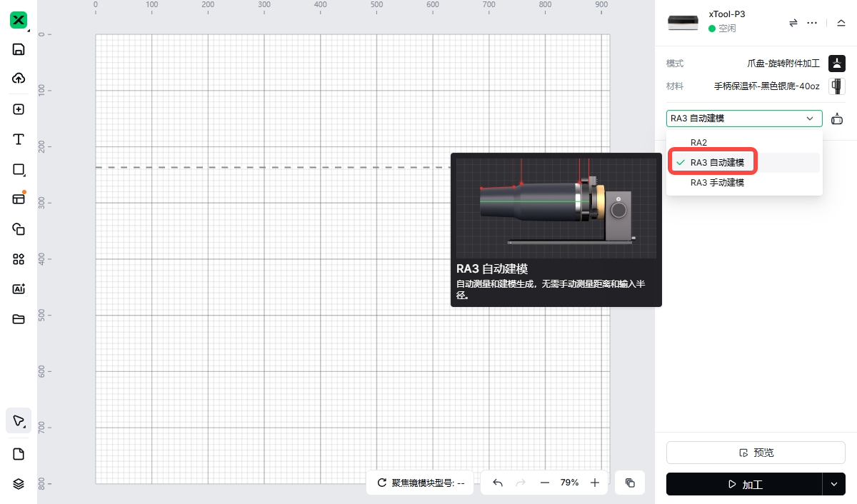Click the save icon in left sidebar

click(19, 49)
